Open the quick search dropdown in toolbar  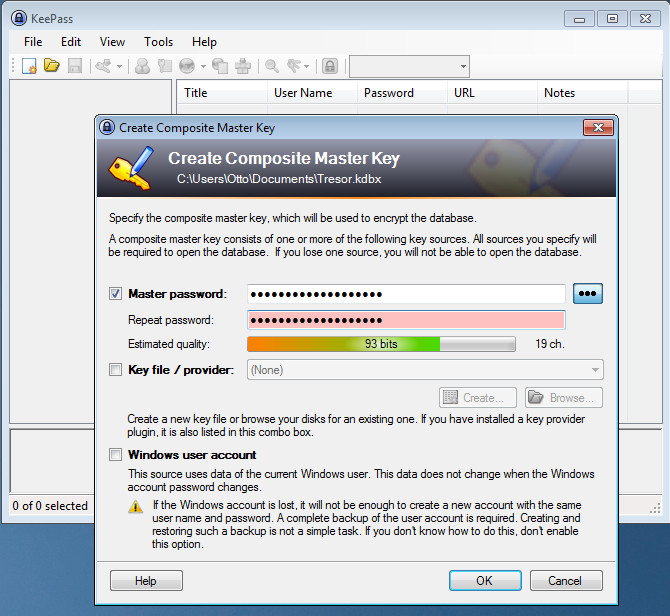click(409, 66)
